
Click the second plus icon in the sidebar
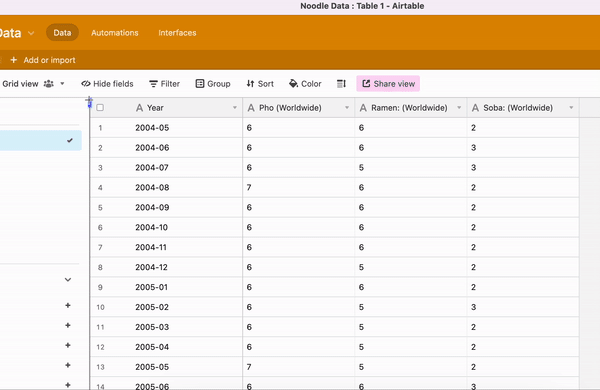pos(68,325)
